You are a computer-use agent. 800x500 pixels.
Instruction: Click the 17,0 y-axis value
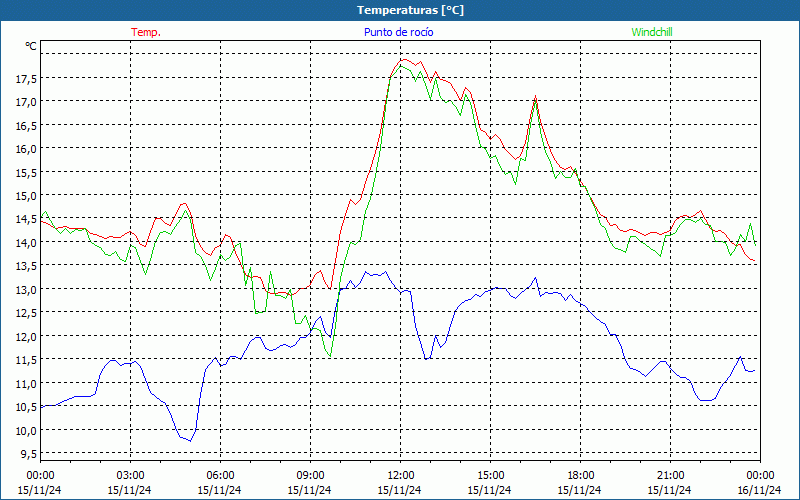[x=26, y=102]
